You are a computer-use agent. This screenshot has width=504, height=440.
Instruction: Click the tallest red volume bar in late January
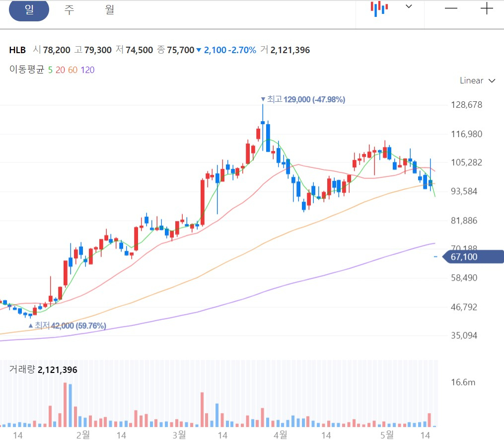click(x=65, y=405)
